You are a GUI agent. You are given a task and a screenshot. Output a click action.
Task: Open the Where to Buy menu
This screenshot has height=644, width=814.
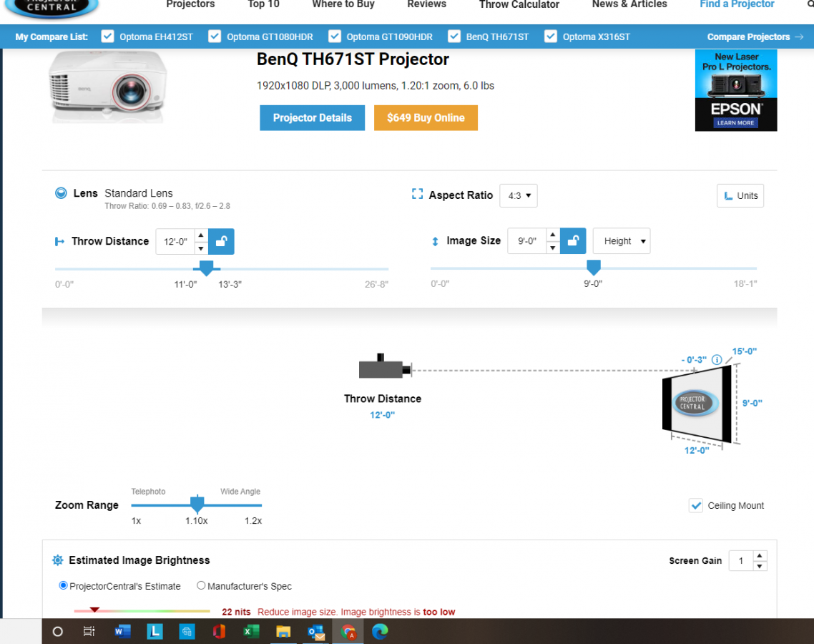pyautogui.click(x=343, y=5)
